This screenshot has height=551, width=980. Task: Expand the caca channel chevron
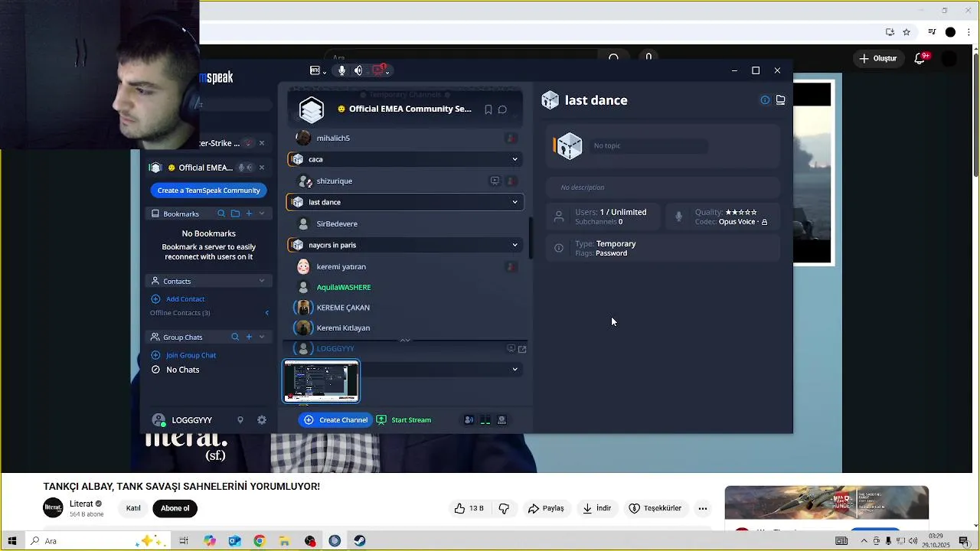pyautogui.click(x=514, y=159)
